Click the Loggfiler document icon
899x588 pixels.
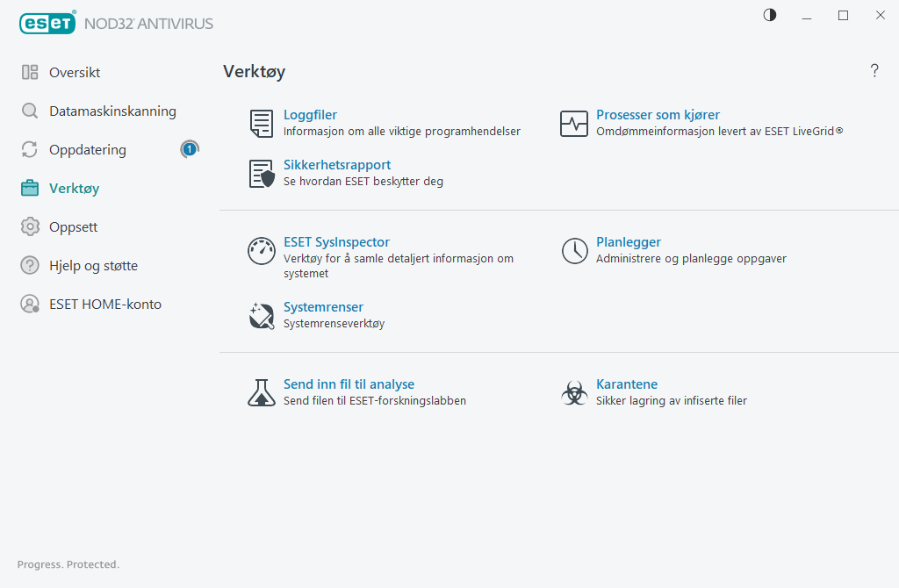click(261, 124)
